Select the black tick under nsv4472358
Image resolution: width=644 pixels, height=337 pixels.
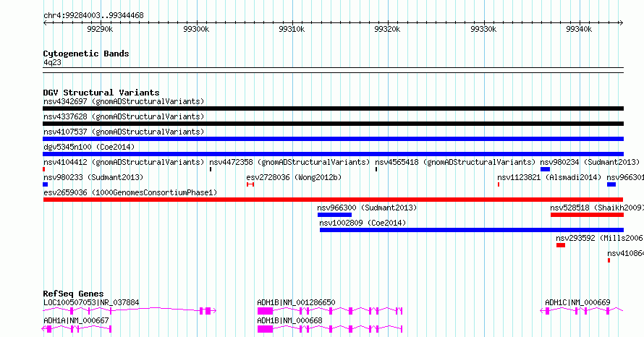click(x=211, y=169)
